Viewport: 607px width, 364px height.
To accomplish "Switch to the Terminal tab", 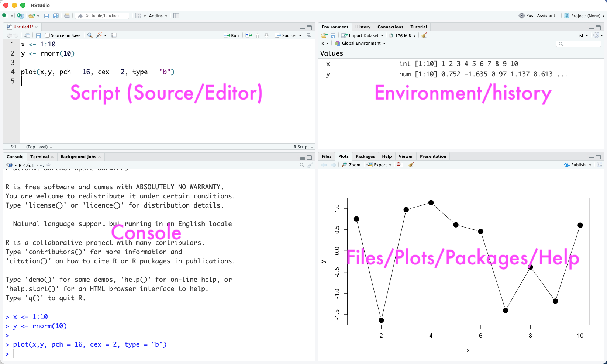I will 39,157.
